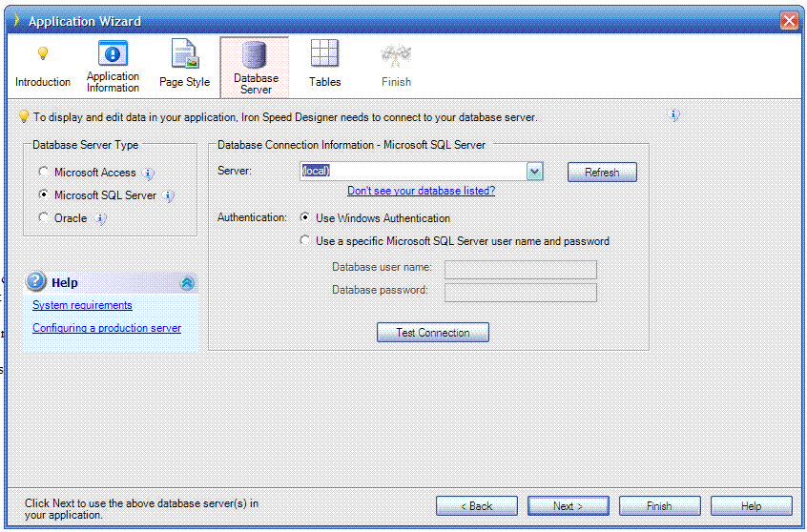Open the System requirements link

click(x=82, y=305)
